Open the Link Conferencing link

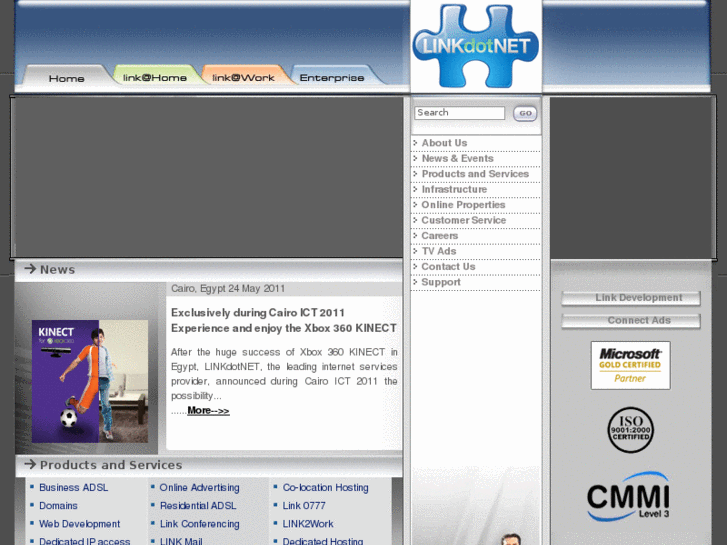tap(199, 524)
